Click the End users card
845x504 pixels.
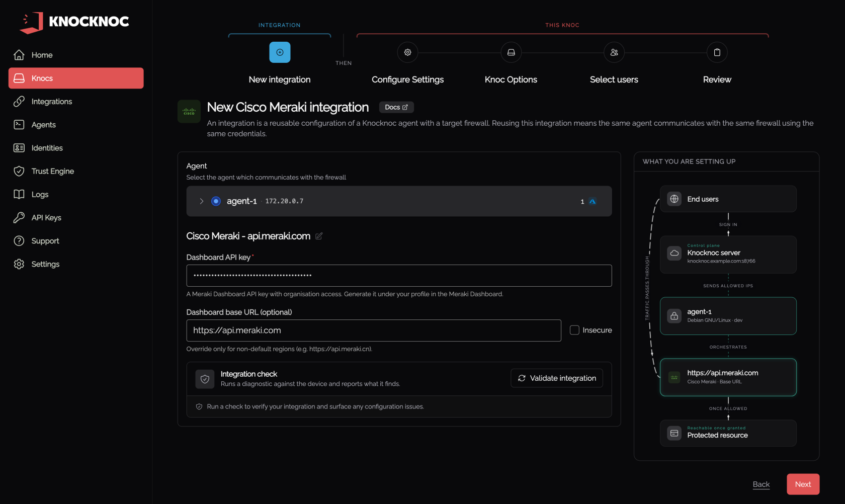[728, 199]
